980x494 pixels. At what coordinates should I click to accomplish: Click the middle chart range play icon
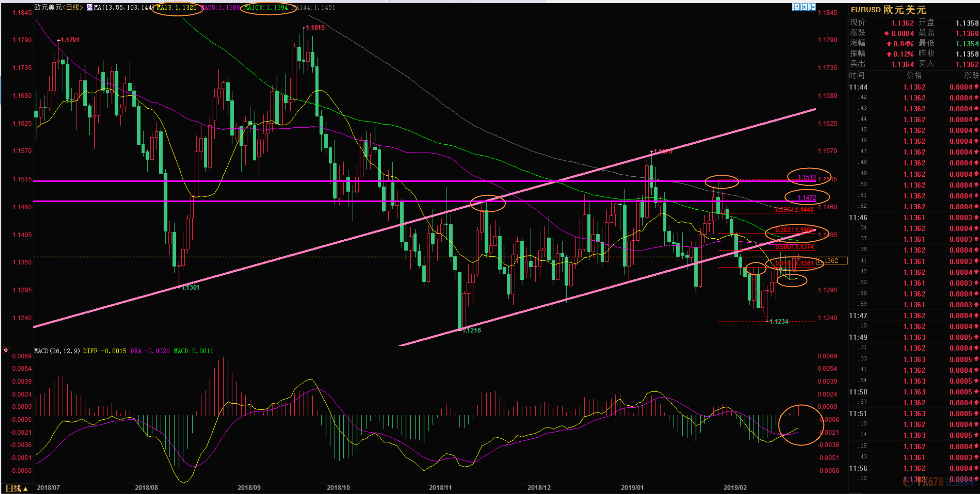click(x=804, y=7)
